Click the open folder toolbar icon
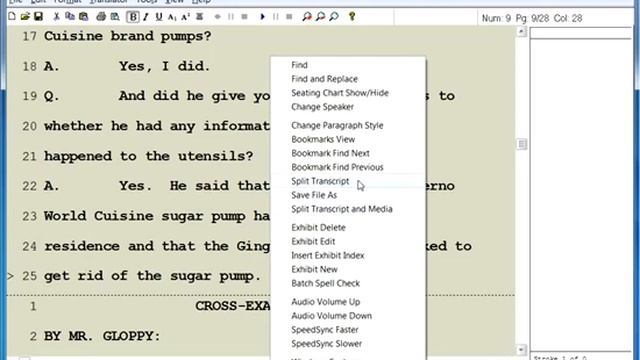The height and width of the screenshot is (360, 640). pos(25,16)
